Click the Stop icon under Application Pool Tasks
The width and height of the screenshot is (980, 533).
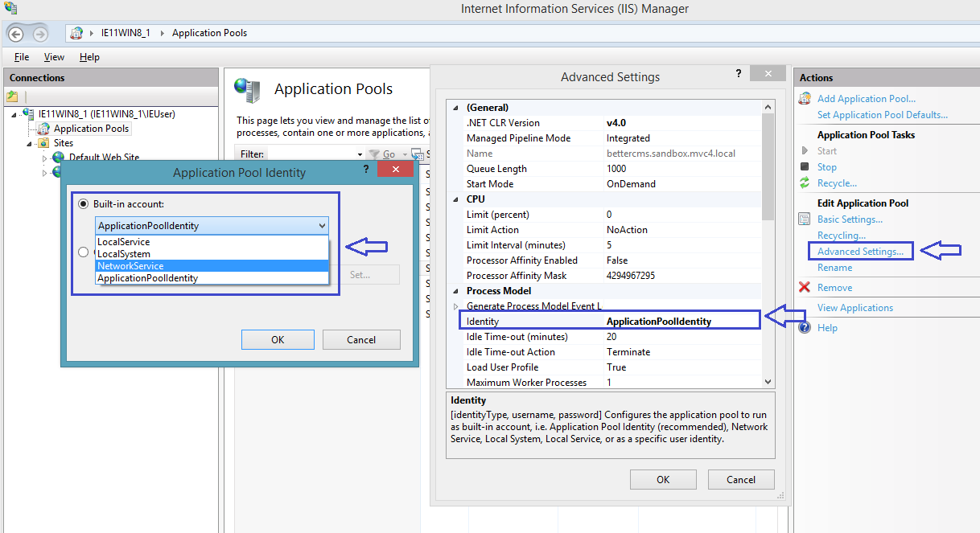click(x=804, y=166)
